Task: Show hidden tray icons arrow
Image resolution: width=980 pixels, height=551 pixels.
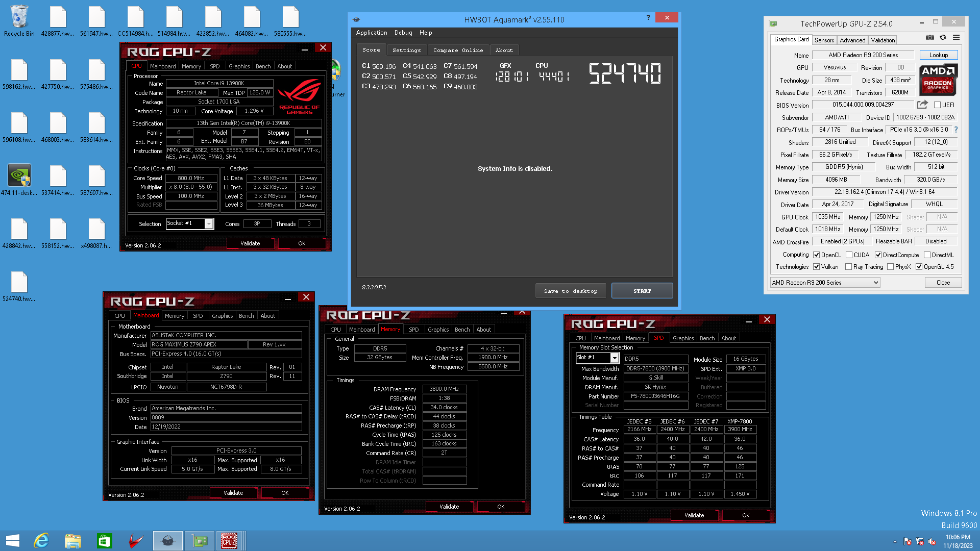Action: 895,541
